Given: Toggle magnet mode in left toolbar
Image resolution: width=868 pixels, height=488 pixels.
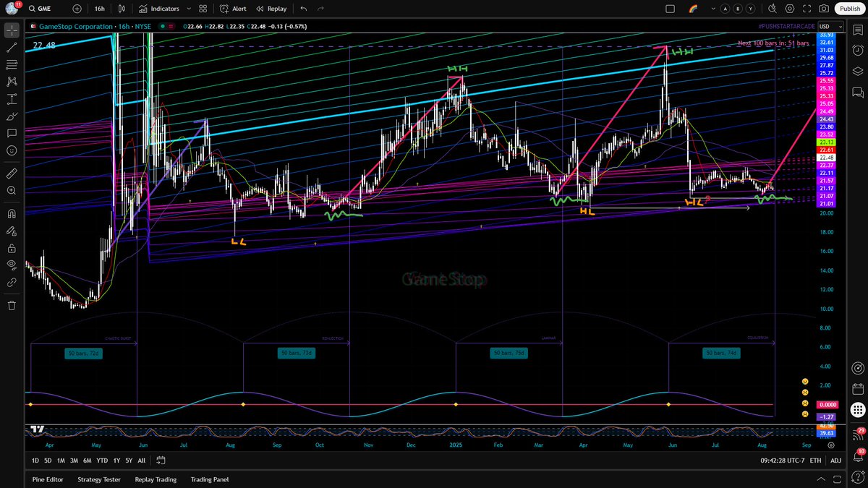Looking at the screenshot, I should 12,214.
